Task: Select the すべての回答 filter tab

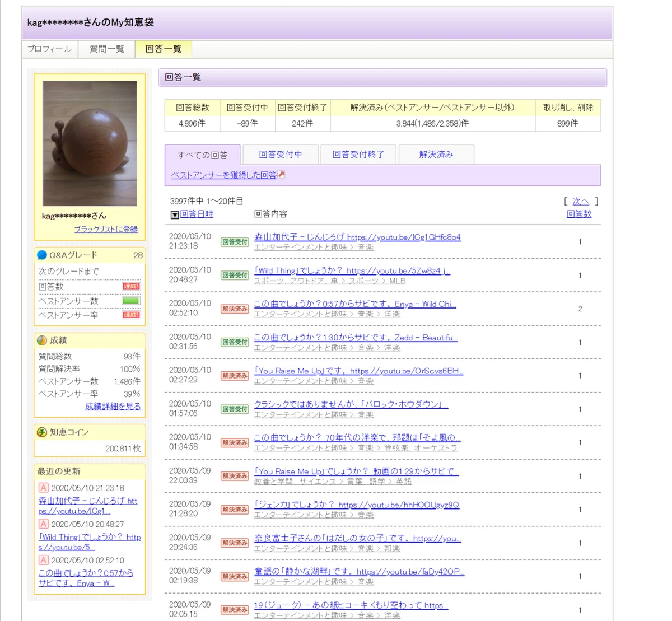Action: click(203, 155)
